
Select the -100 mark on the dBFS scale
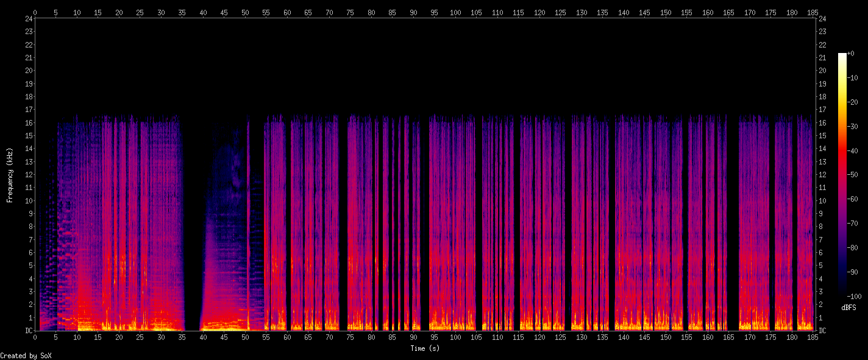pos(854,295)
